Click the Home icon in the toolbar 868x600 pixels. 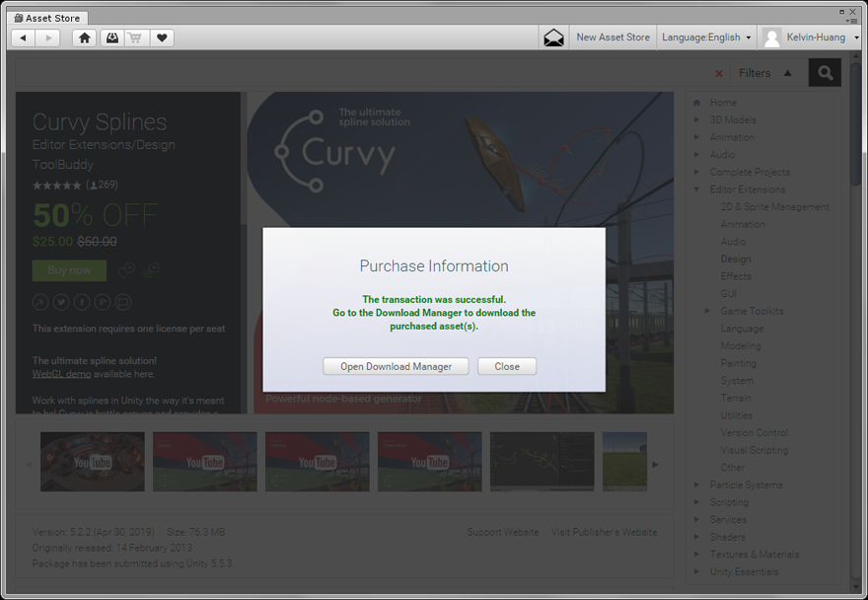point(85,37)
